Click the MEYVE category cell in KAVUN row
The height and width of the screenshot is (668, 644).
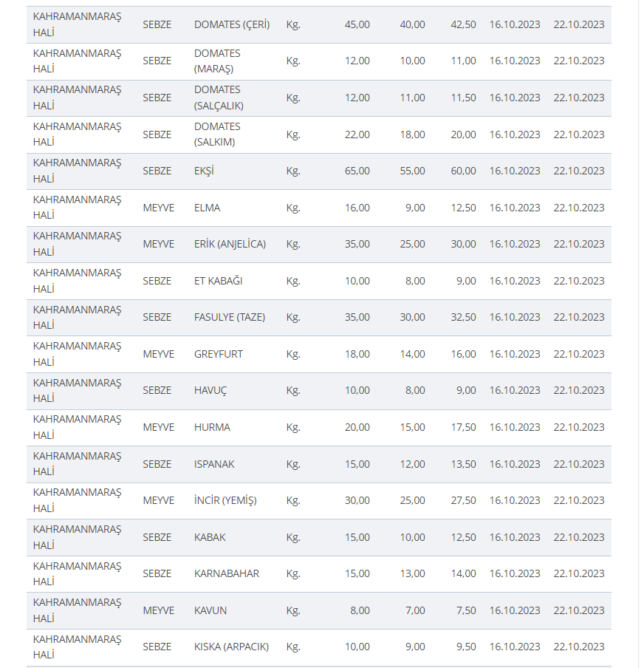(x=159, y=610)
